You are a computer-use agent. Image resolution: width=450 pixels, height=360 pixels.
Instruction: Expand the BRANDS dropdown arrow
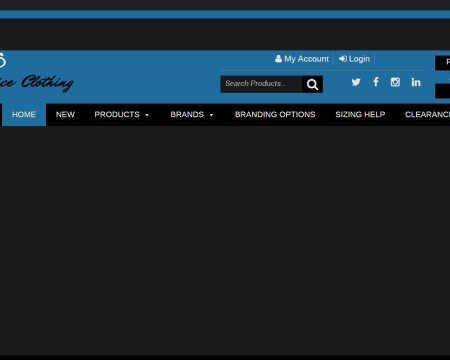tap(211, 115)
